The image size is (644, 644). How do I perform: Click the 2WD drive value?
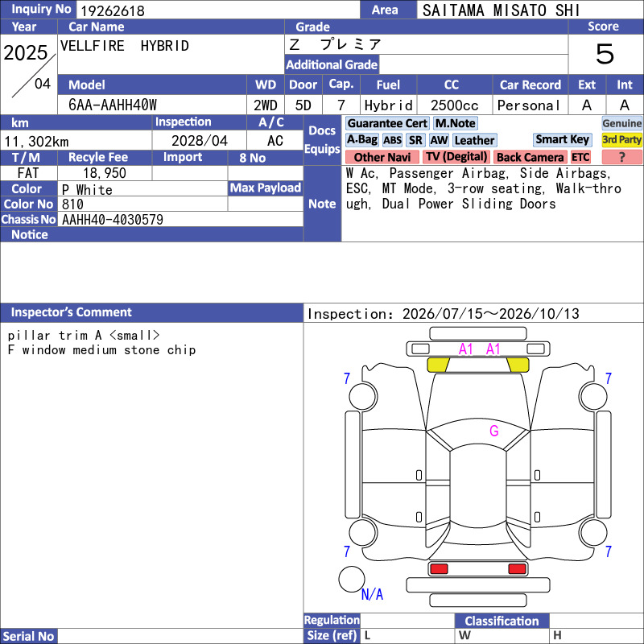pos(266,105)
